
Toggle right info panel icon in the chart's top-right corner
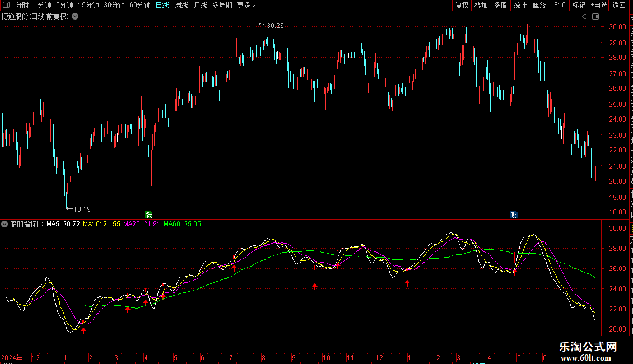(595, 17)
